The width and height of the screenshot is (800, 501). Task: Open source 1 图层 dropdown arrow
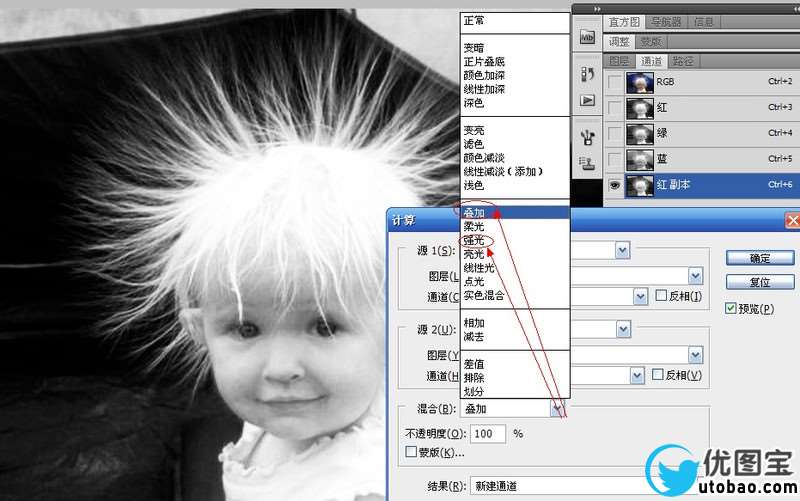tap(696, 276)
